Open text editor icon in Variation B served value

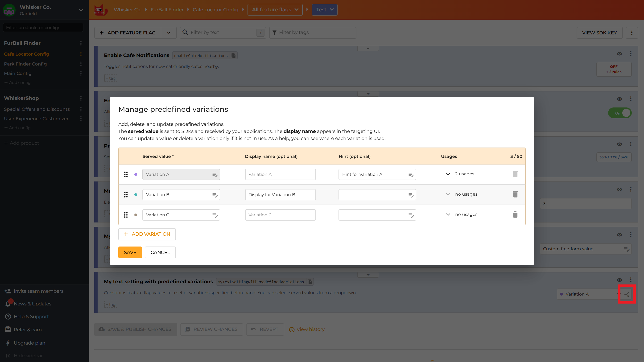pyautogui.click(x=215, y=195)
